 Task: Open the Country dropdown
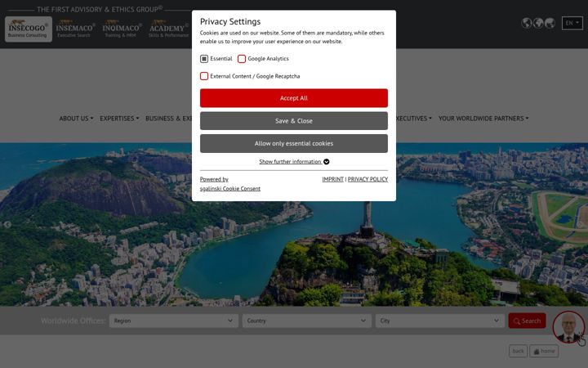(x=307, y=321)
